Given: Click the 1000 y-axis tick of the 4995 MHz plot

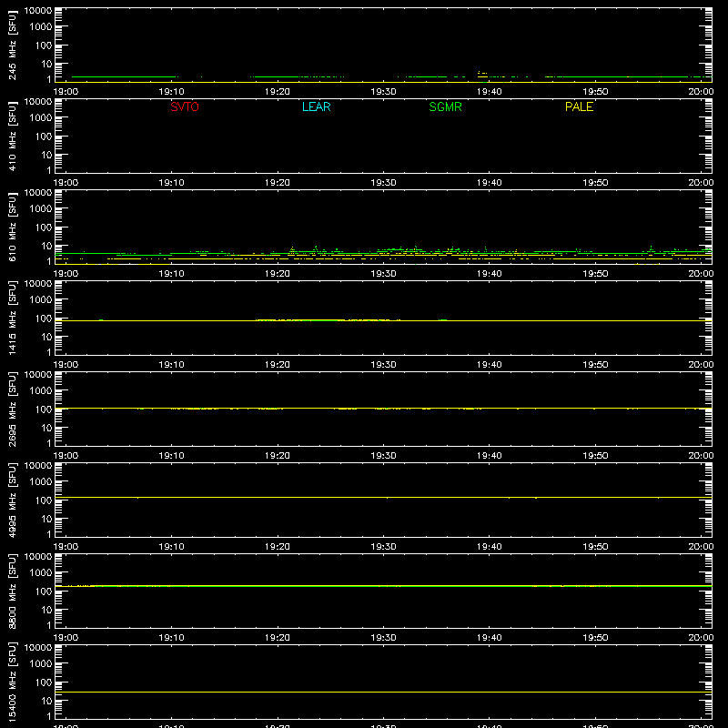Looking at the screenshot, I should click(x=41, y=482).
